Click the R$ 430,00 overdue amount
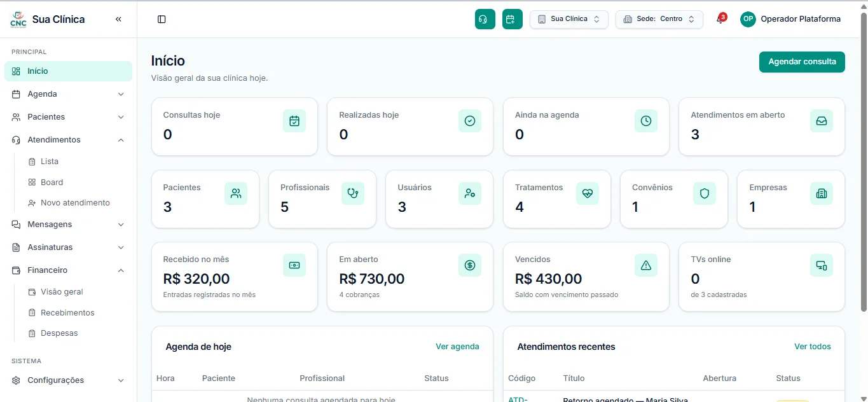868x402 pixels. [548, 279]
